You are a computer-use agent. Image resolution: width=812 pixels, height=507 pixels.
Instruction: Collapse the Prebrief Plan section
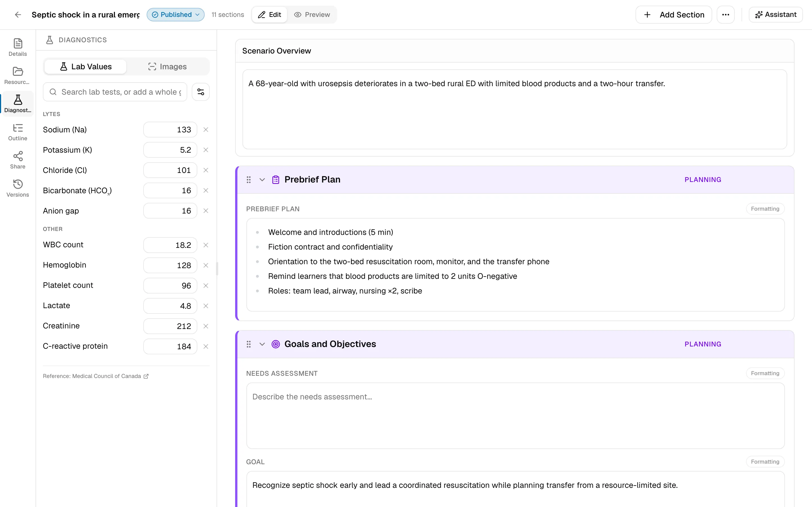(262, 180)
